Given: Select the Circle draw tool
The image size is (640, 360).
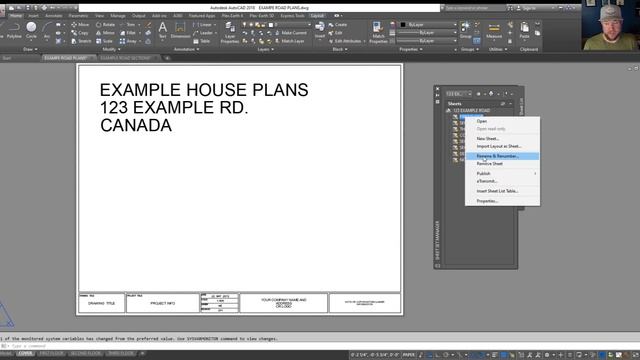Looking at the screenshot, I should tap(31, 31).
